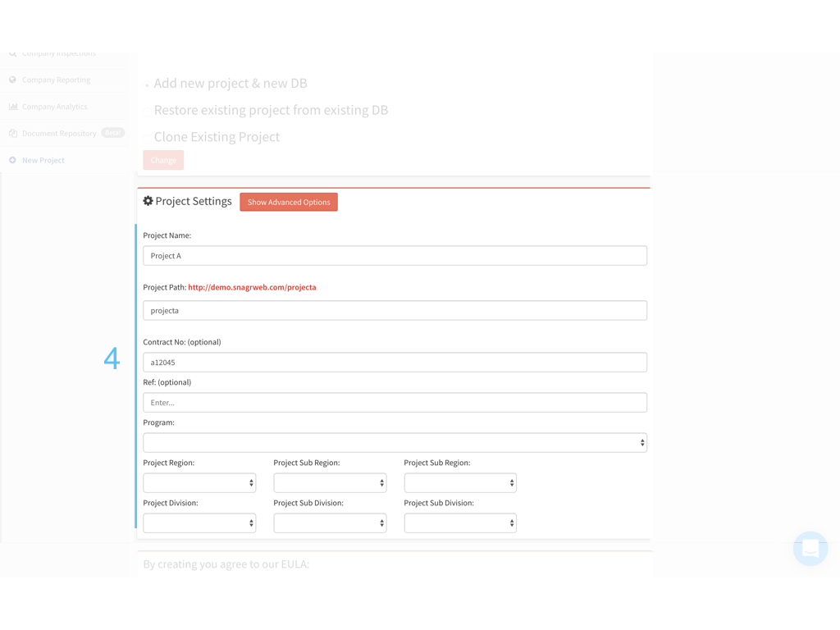Click the Project Path input field
Screen dimensions: 840x630
[395, 310]
